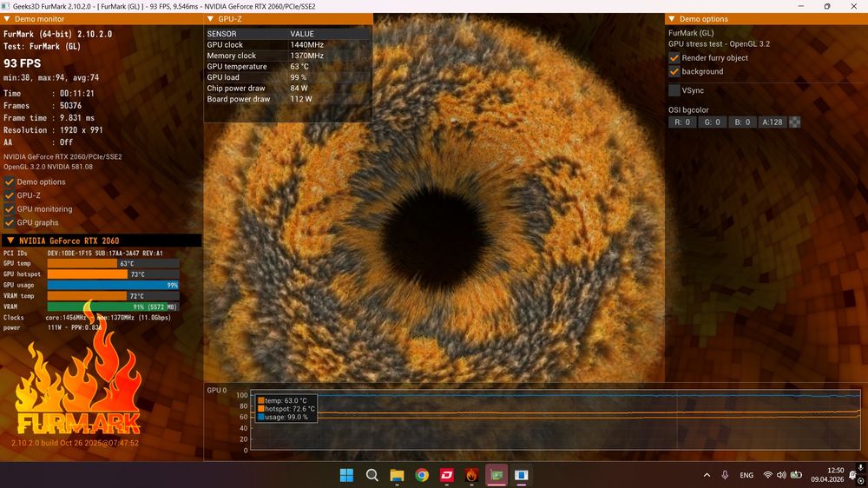Restore down the FurMark window
868x488 pixels.
(827, 6)
